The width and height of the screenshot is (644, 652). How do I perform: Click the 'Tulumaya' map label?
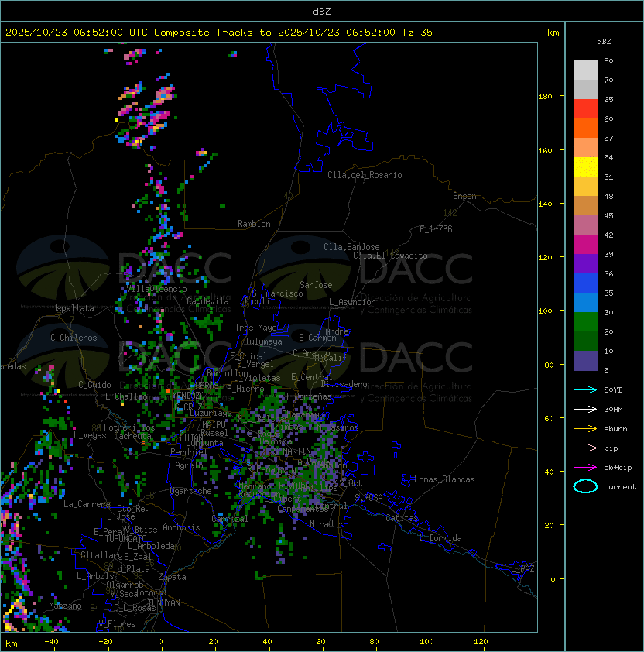(264, 341)
